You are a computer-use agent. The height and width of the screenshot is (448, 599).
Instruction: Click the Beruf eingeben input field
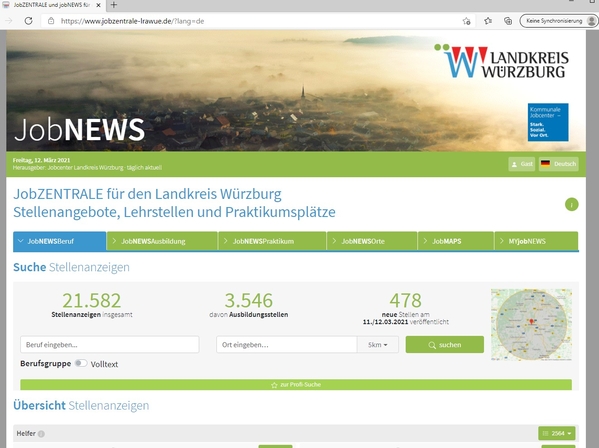click(x=110, y=344)
